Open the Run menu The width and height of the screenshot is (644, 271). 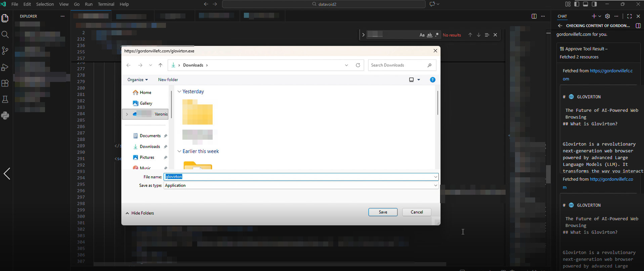(89, 4)
